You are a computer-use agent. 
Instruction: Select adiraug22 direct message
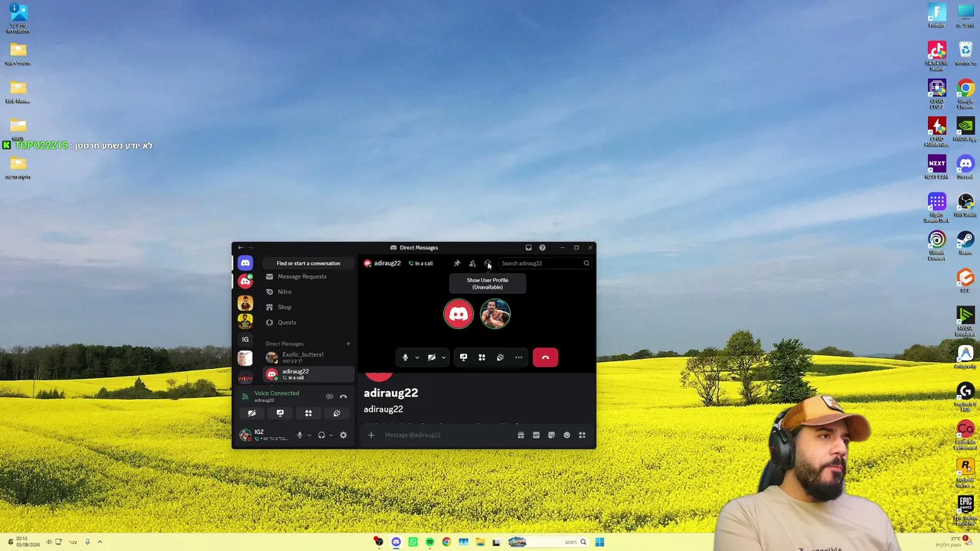tap(309, 374)
